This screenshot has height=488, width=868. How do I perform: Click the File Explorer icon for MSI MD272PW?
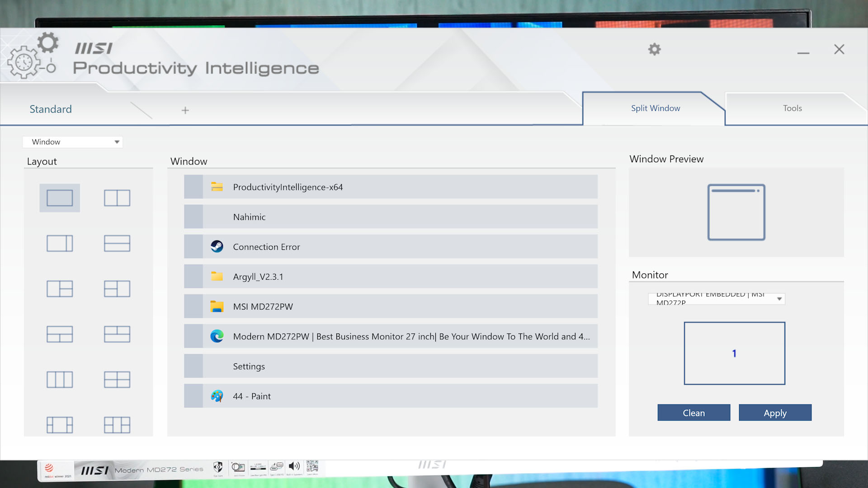217,306
